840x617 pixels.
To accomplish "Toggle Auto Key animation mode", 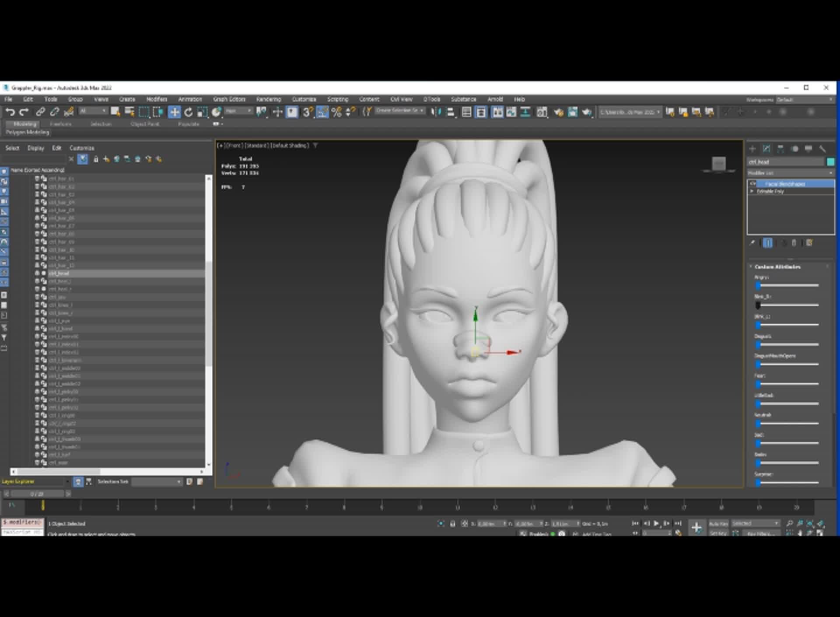I will click(x=718, y=523).
